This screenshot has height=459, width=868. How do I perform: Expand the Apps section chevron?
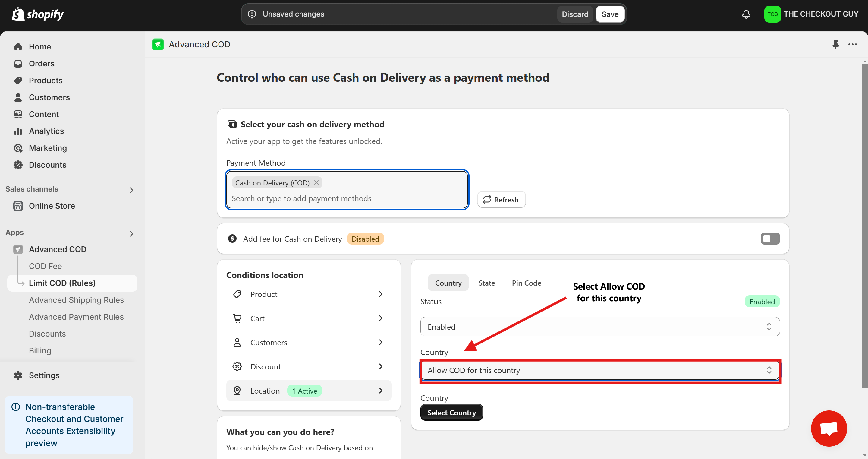(131, 234)
